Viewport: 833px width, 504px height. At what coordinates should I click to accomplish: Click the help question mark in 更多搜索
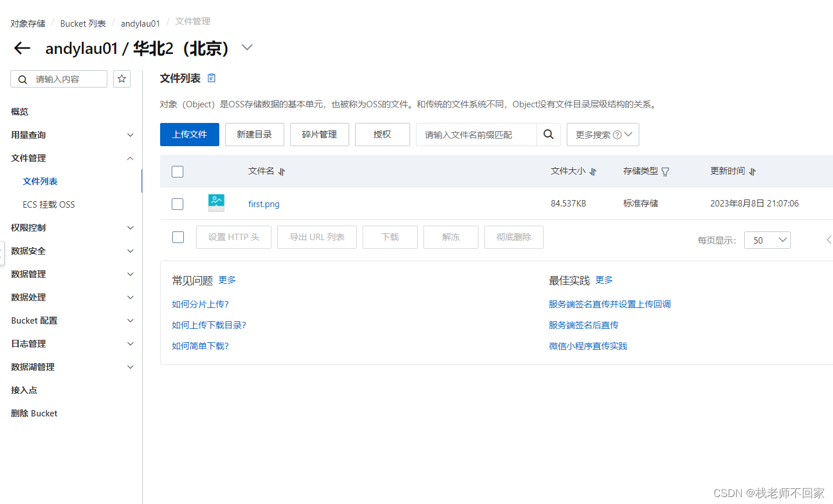coord(617,135)
